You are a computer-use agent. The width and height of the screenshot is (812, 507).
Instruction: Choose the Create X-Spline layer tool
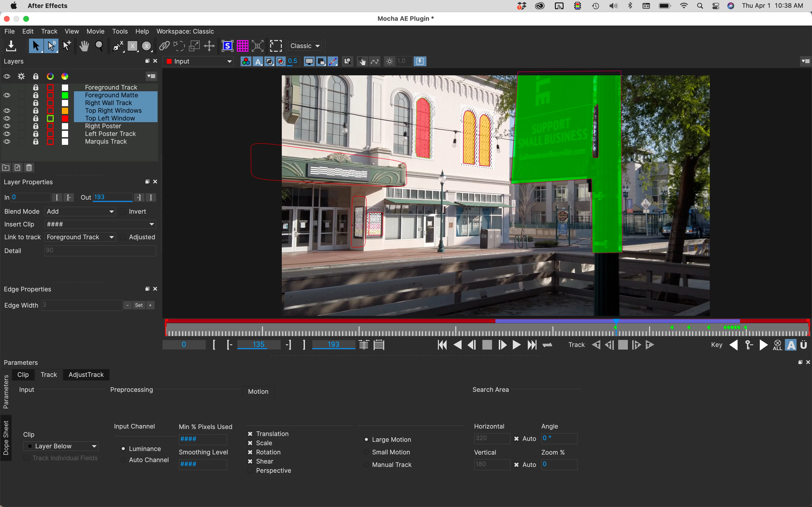tap(118, 46)
